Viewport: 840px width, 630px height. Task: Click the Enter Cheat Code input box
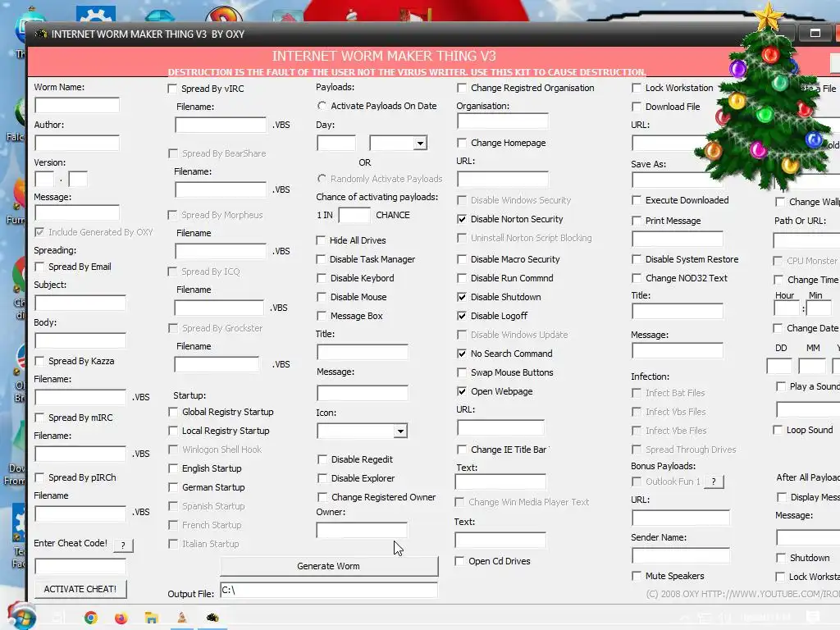80,566
